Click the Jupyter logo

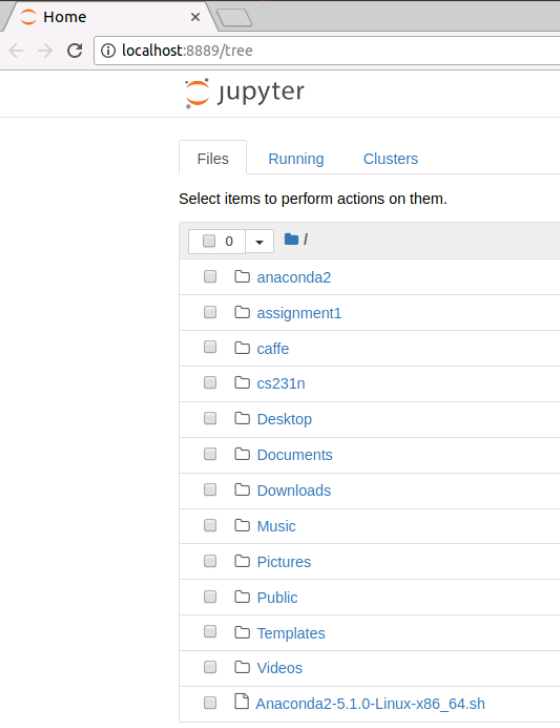(244, 93)
